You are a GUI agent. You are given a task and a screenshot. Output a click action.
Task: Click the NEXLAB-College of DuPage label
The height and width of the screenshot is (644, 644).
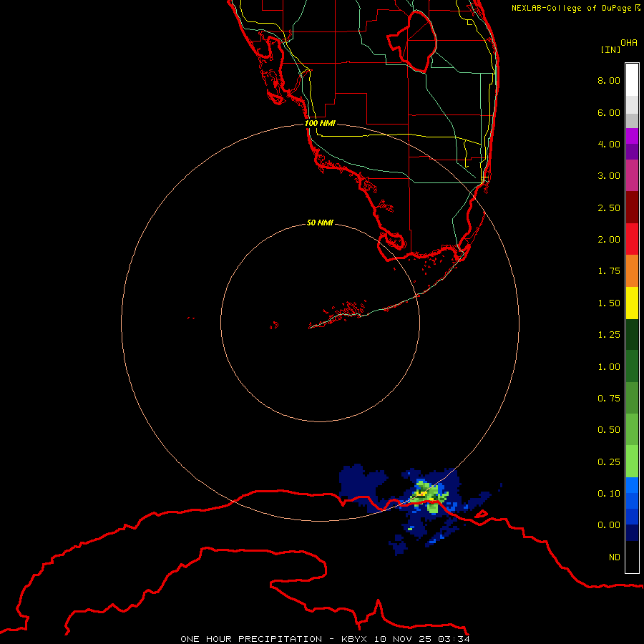pos(575,8)
